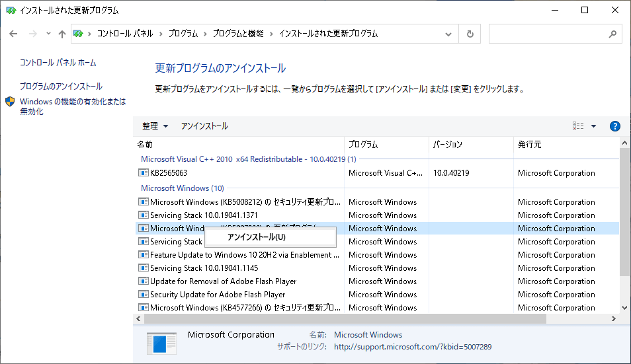
Task: Go forward using the forward arrow
Action: coord(33,34)
